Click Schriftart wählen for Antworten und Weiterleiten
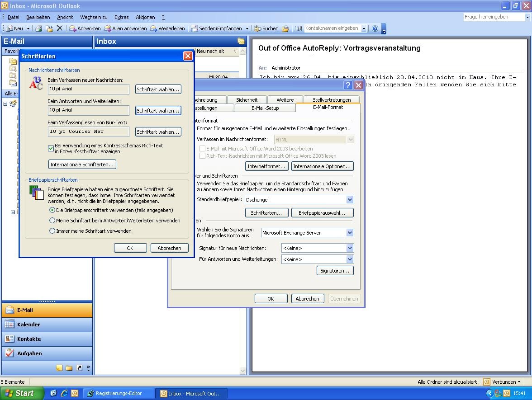This screenshot has height=400, width=532. click(158, 110)
